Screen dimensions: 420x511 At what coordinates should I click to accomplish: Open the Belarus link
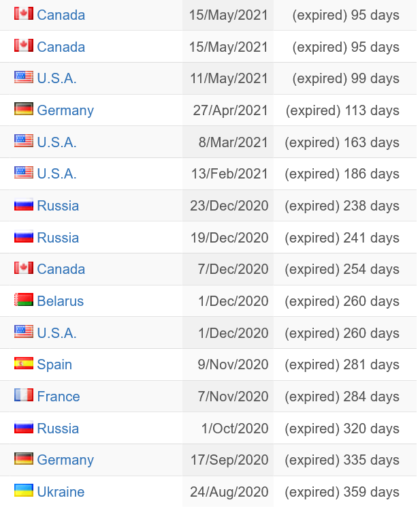60,301
